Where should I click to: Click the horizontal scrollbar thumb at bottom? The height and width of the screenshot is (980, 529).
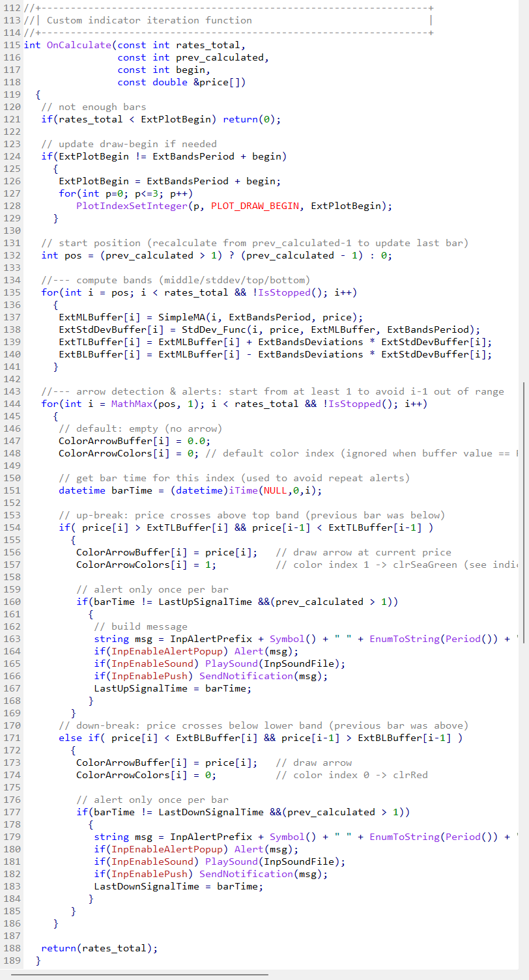[x=140, y=975]
